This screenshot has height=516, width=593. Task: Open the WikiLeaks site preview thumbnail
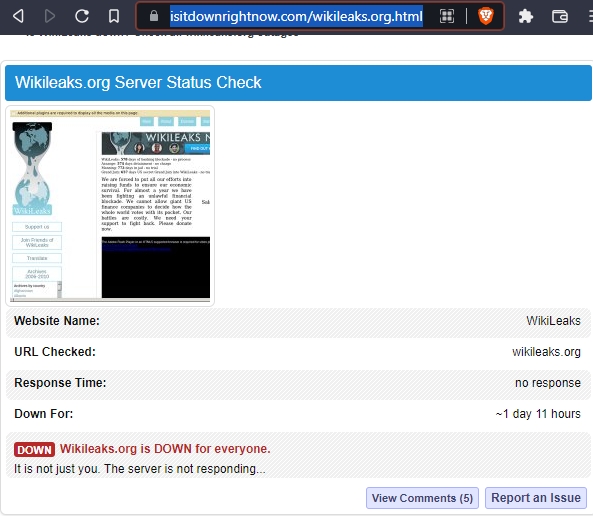coord(110,206)
